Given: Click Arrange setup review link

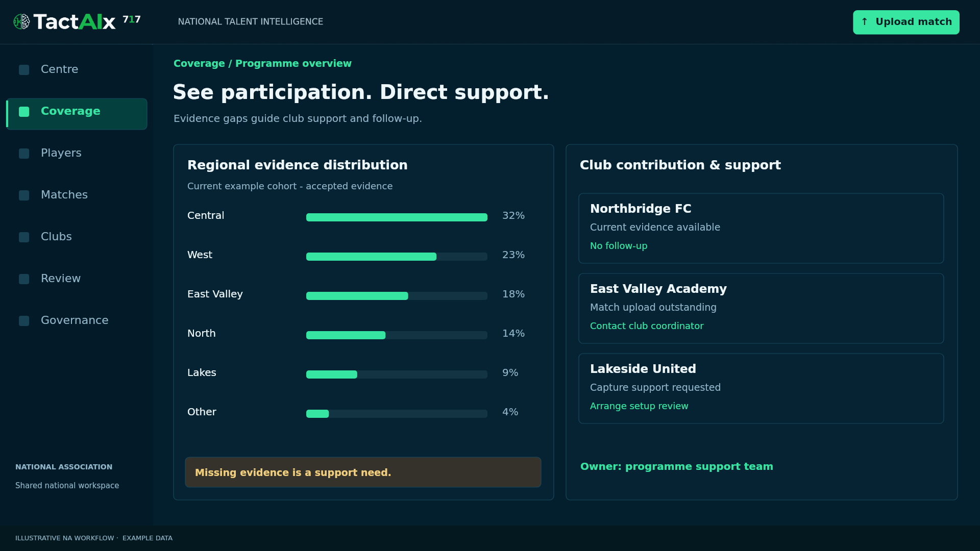Looking at the screenshot, I should tap(639, 406).
